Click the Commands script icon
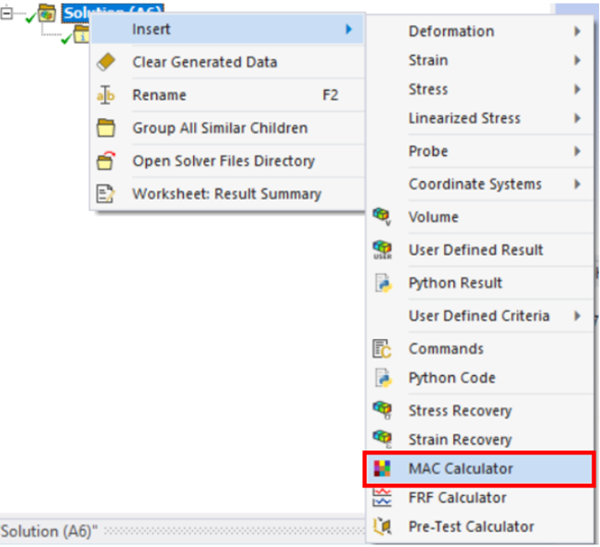 382,349
